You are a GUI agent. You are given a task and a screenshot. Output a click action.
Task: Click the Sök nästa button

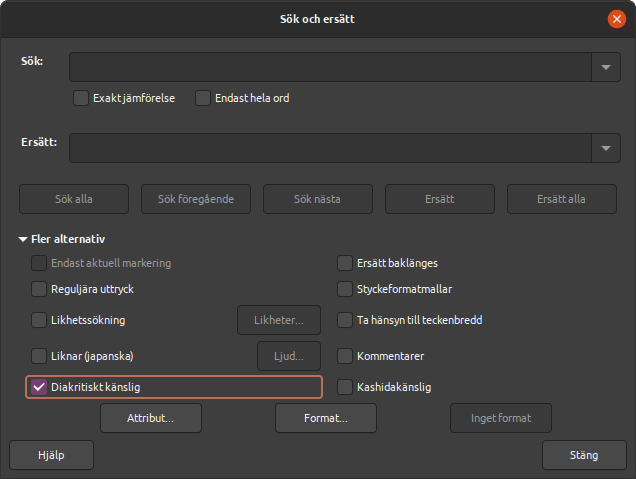(318, 199)
